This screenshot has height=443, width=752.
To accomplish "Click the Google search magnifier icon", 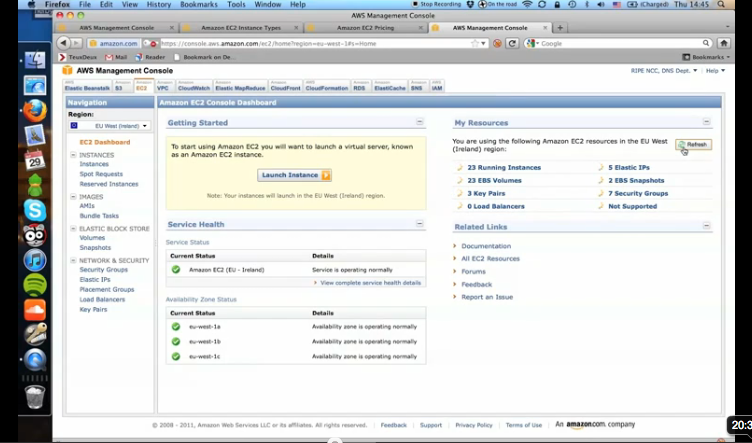I will pos(706,43).
